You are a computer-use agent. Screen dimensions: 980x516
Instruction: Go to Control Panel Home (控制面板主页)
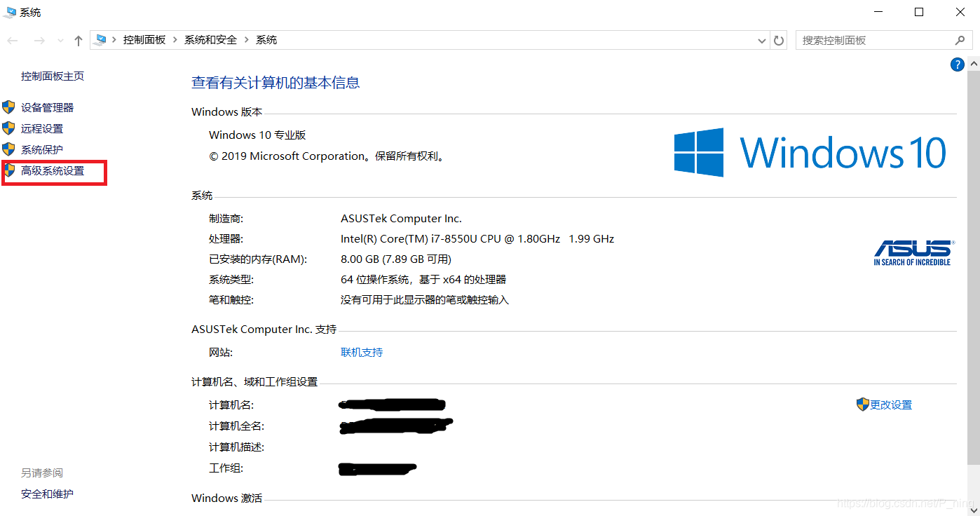(53, 76)
